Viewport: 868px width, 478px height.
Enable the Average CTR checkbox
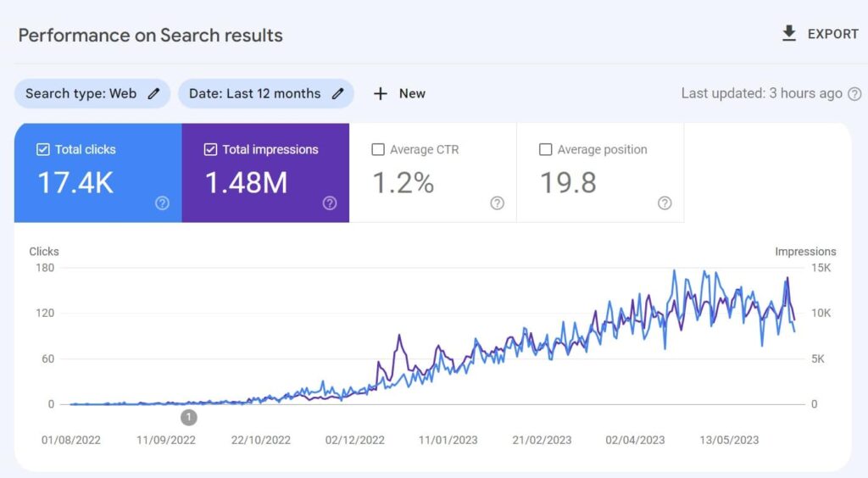378,150
